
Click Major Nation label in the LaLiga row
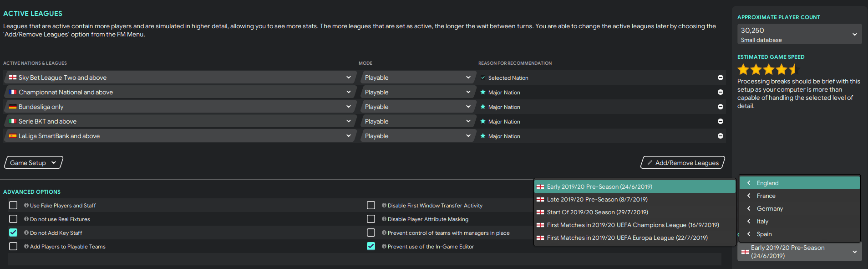click(x=504, y=136)
